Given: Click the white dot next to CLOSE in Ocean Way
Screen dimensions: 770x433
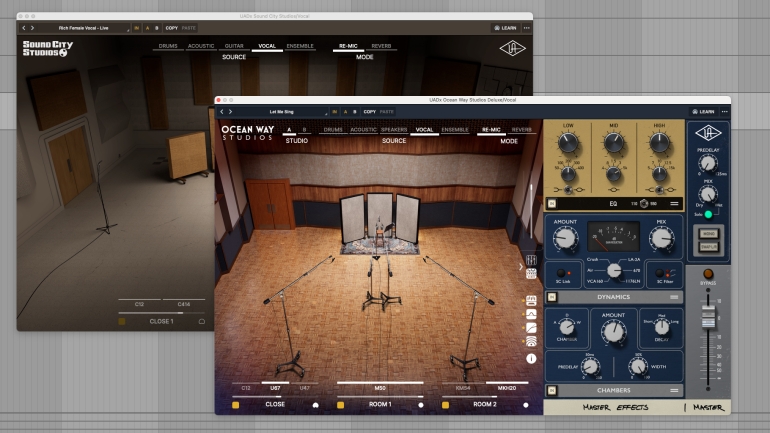Looking at the screenshot, I should pyautogui.click(x=316, y=405).
